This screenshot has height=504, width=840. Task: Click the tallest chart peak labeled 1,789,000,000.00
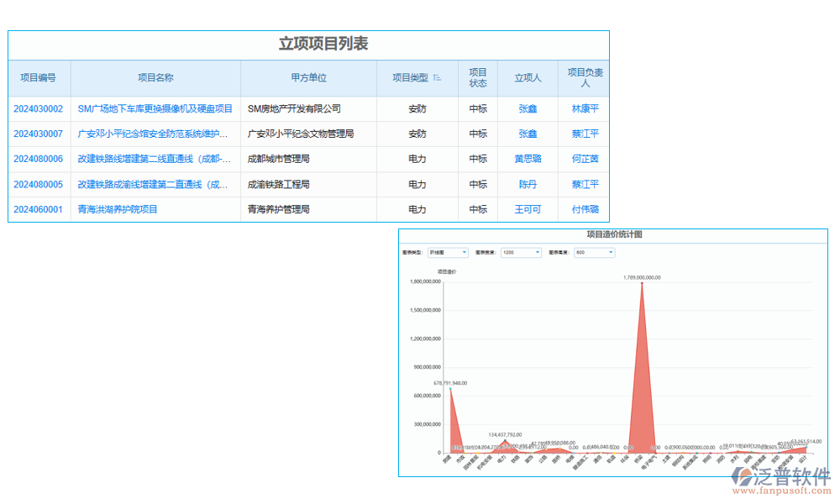click(x=643, y=286)
